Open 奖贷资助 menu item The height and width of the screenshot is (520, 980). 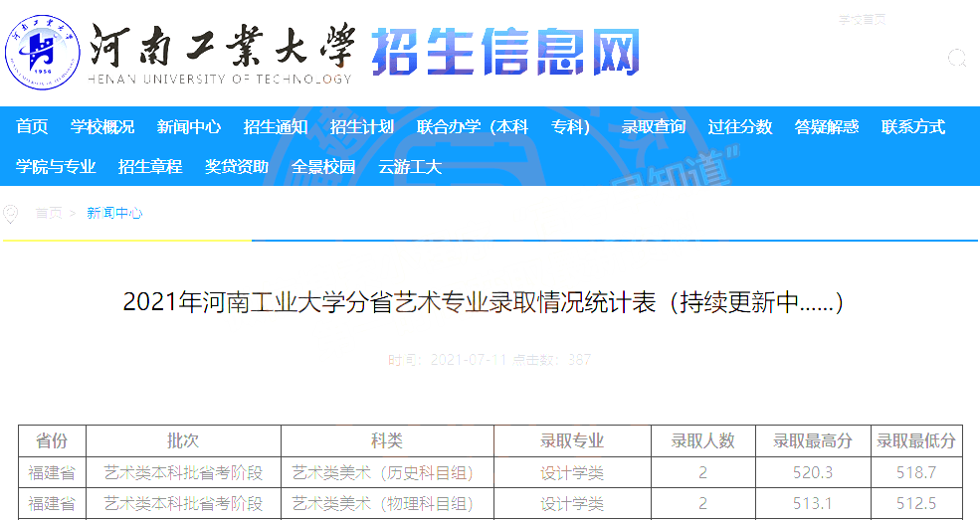[x=236, y=167]
